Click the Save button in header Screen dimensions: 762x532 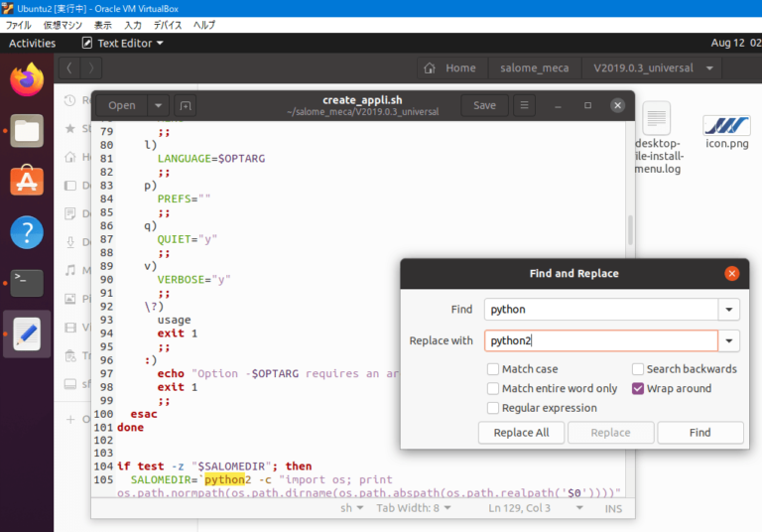point(484,105)
